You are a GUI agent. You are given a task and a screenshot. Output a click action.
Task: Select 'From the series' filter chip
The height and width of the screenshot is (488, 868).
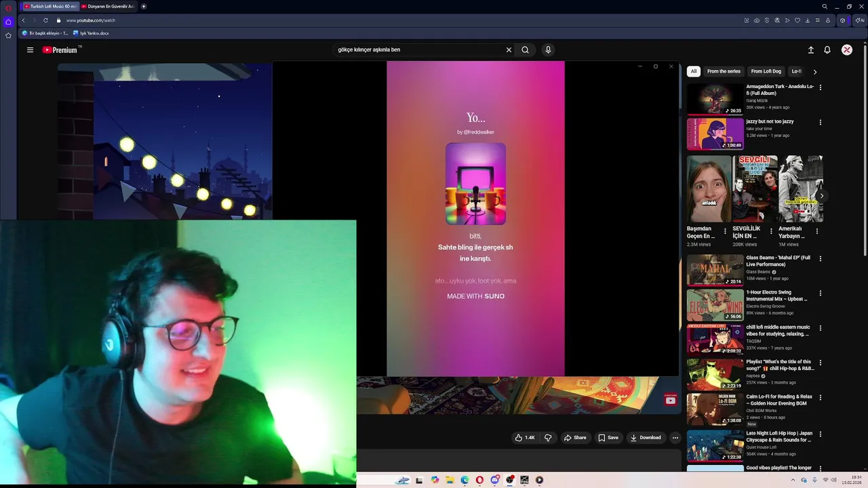pos(724,71)
